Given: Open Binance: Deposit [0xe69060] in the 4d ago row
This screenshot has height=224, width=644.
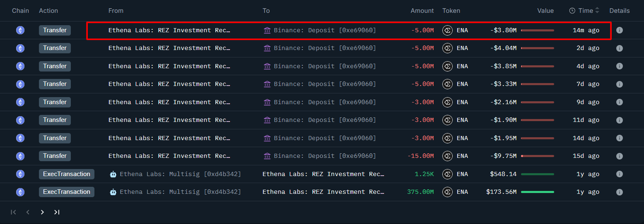Looking at the screenshot, I should point(325,66).
